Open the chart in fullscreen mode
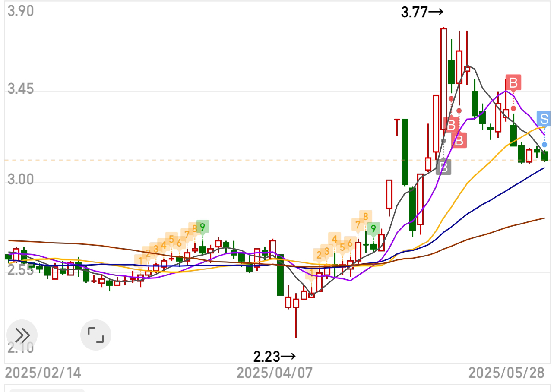This screenshot has height=392, width=557. [96, 335]
